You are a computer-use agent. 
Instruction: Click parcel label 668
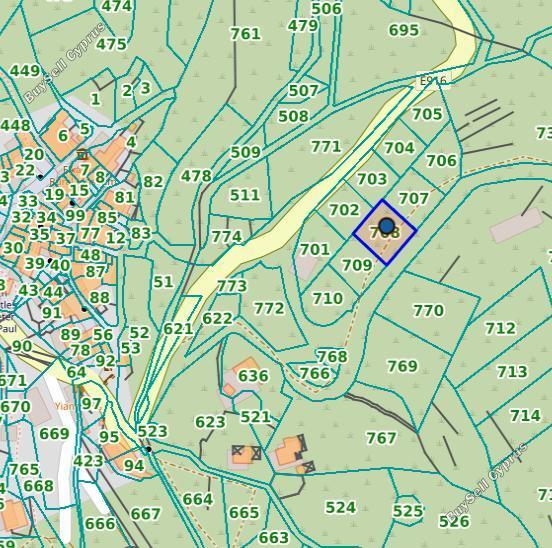tap(38, 486)
